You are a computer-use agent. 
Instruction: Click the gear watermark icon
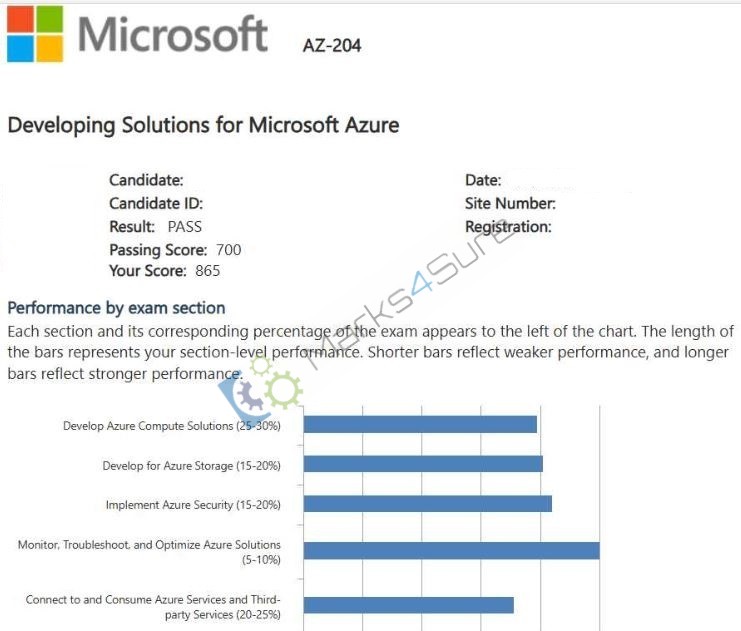click(260, 389)
